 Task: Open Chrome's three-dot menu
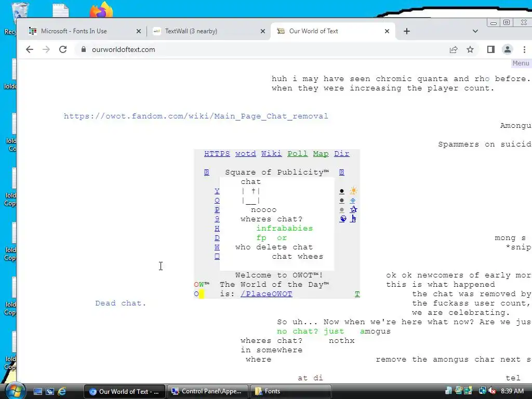click(524, 49)
